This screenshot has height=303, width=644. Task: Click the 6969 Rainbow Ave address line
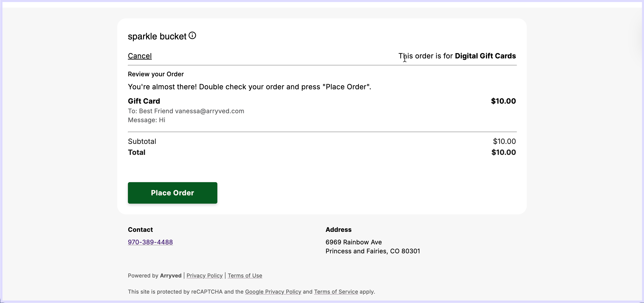tap(354, 242)
